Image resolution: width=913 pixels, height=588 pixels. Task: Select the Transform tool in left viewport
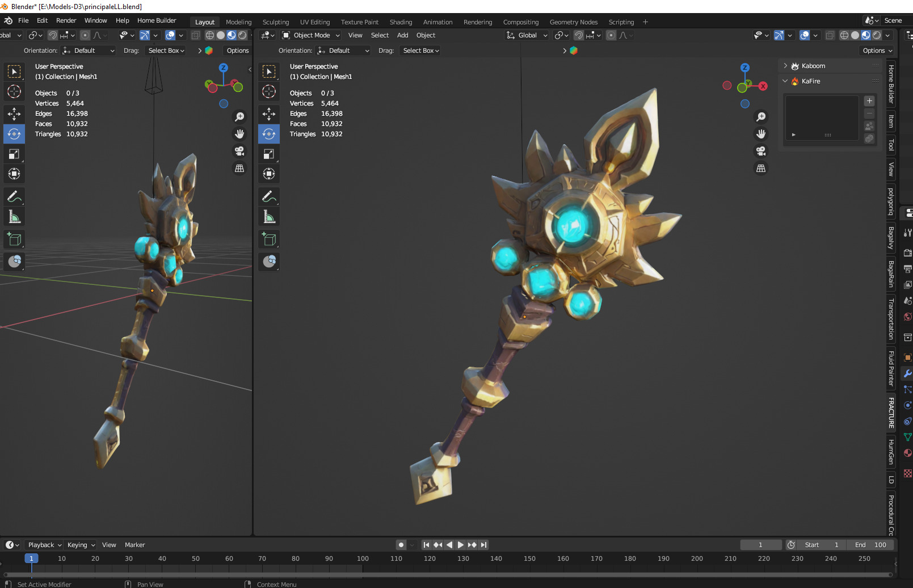click(14, 174)
